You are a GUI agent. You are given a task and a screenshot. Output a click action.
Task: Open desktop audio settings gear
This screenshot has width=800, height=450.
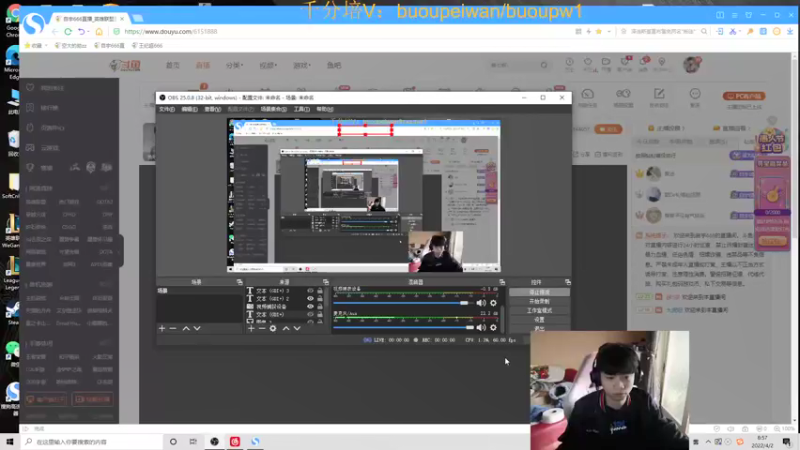tap(493, 303)
